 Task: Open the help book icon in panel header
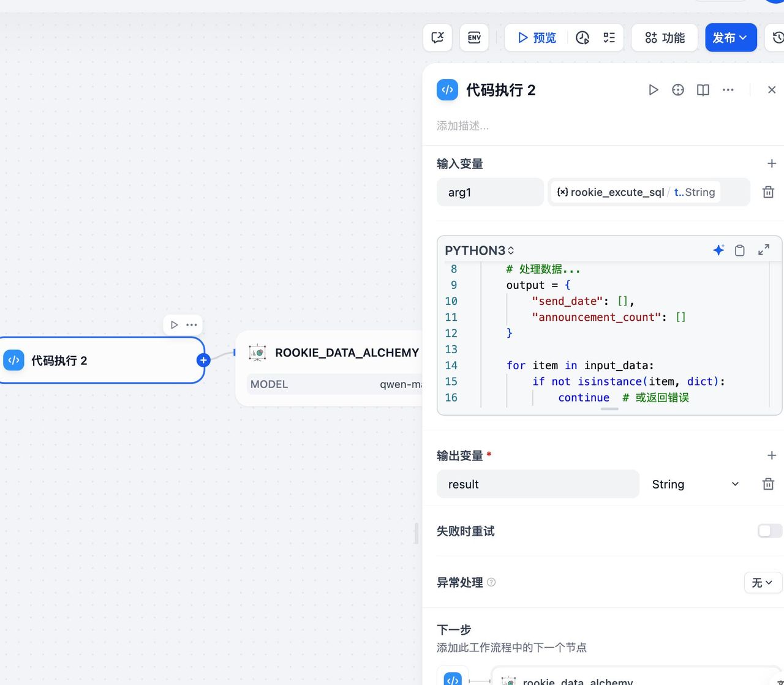(703, 90)
